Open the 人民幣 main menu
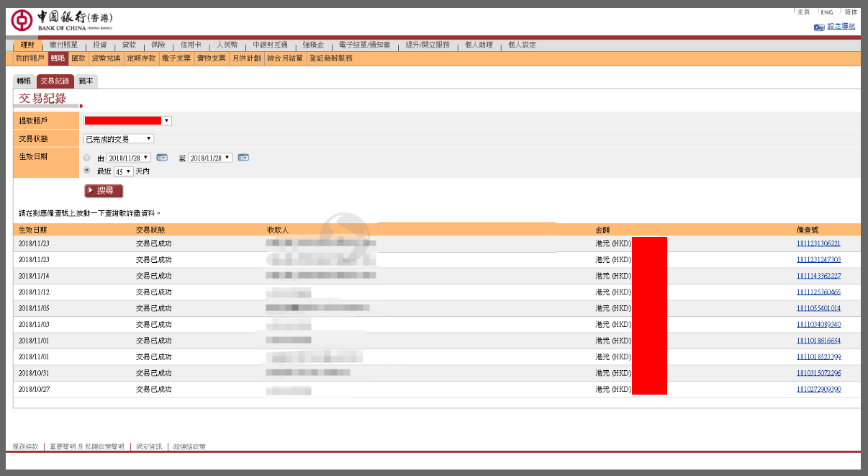 (227, 45)
